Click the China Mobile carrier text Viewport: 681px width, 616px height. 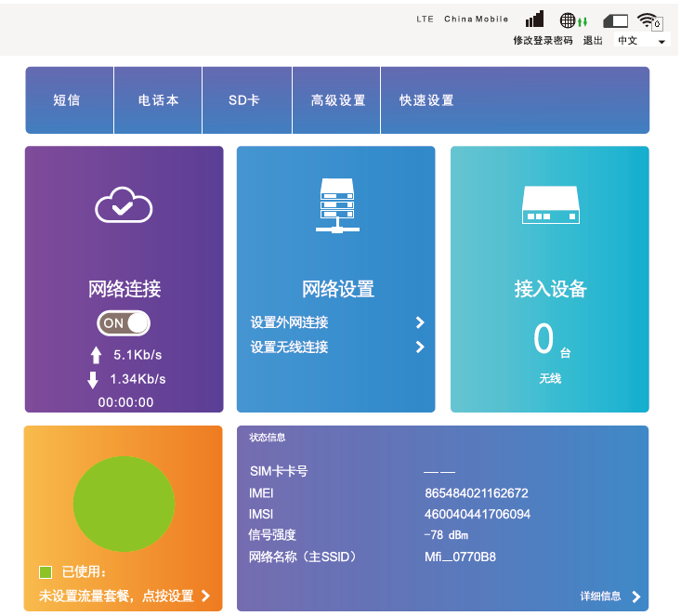476,20
